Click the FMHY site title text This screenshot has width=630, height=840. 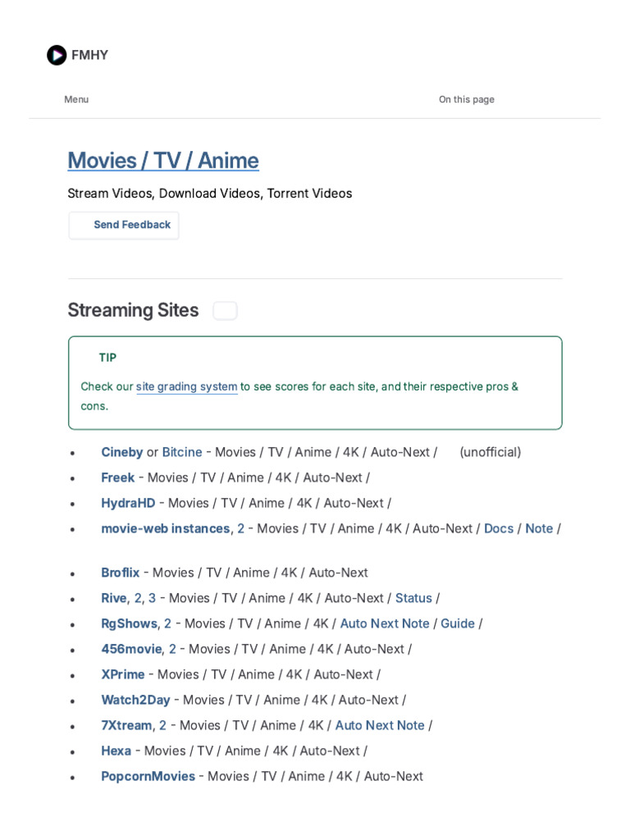pyautogui.click(x=89, y=55)
